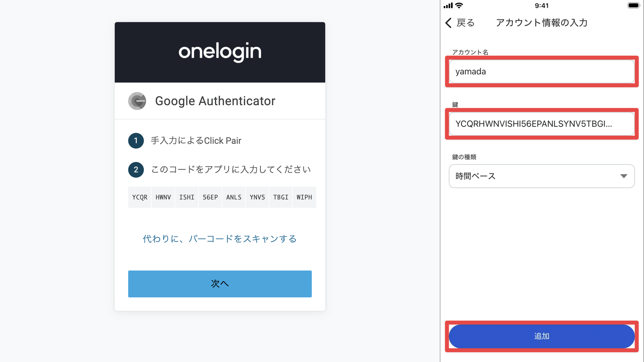Viewport: 644px width, 362px height.
Task: Click the アカウント名 field containing yamada
Action: [x=542, y=72]
